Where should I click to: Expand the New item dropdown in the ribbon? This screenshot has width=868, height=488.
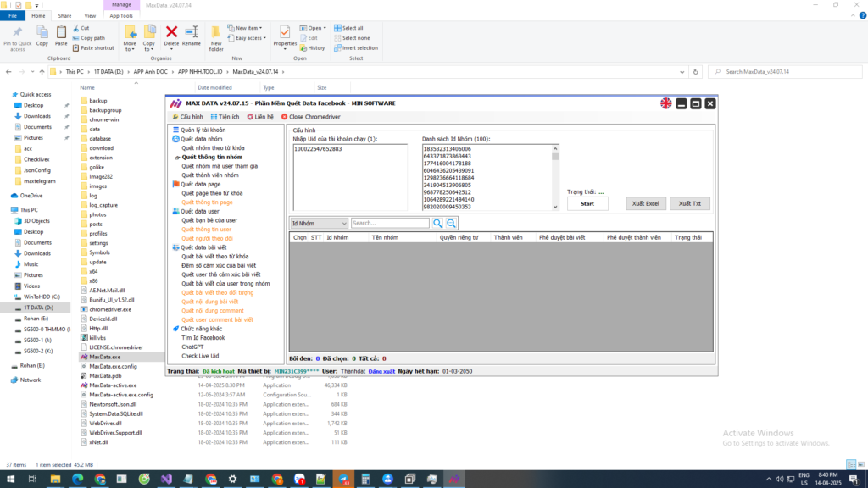tap(247, 28)
